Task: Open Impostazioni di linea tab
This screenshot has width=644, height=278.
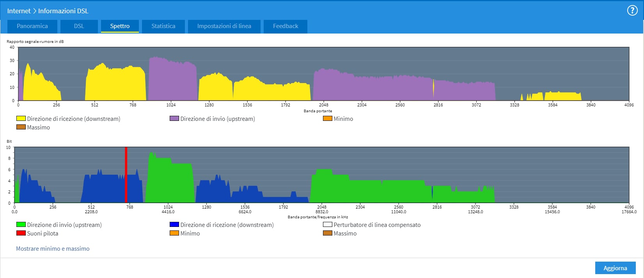Action: click(x=224, y=26)
